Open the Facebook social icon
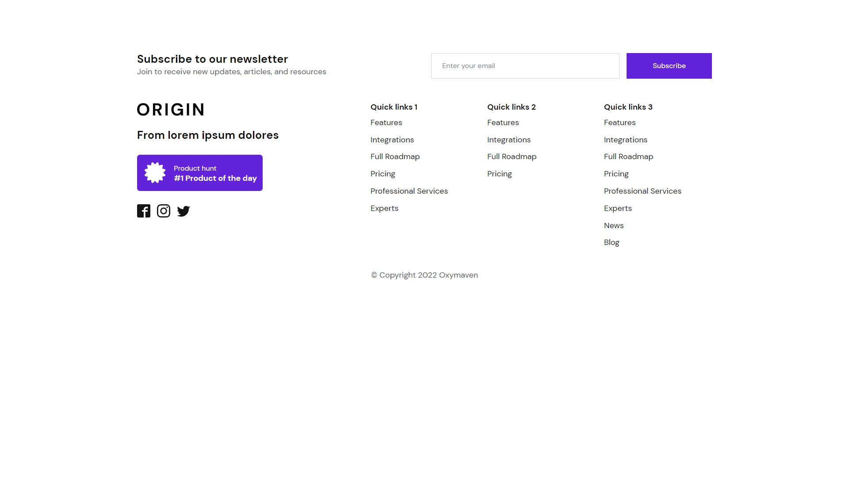Image resolution: width=849 pixels, height=504 pixels. [144, 211]
